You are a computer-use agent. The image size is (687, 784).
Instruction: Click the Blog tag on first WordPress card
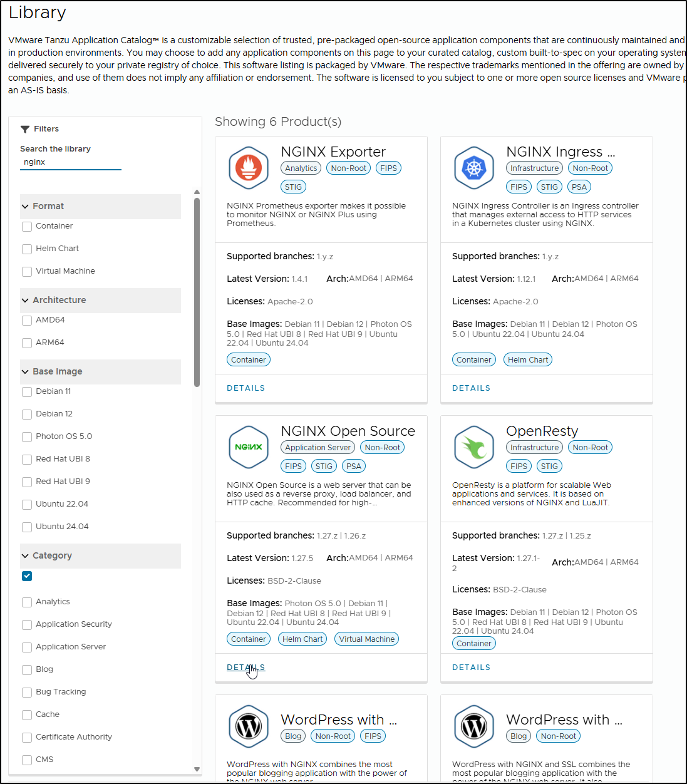293,736
